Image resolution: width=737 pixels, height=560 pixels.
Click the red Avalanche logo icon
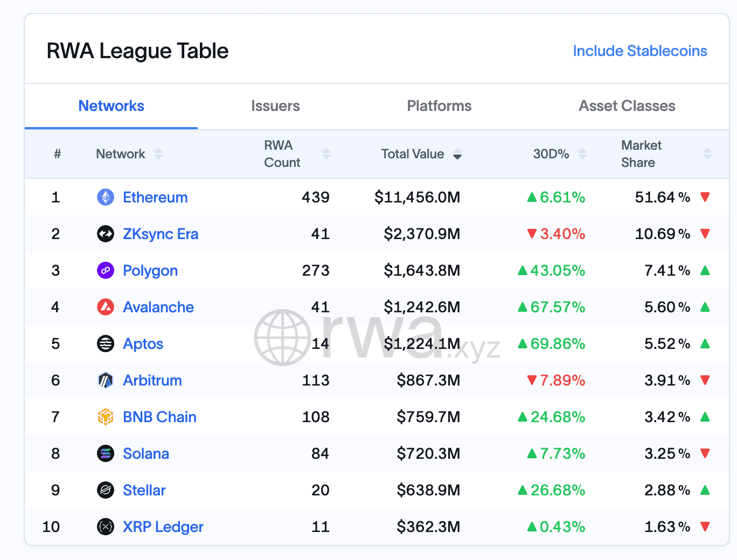pos(106,307)
